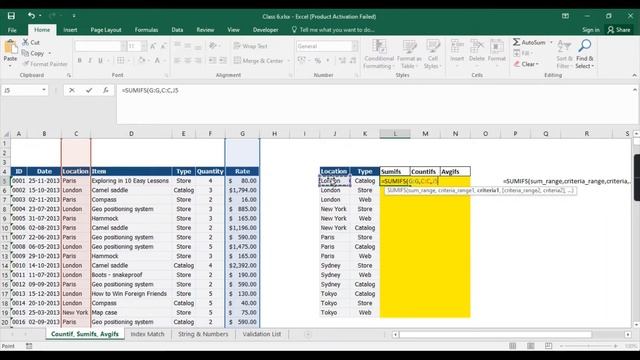The image size is (640, 360).
Task: Click the Paste clipboard icon
Action: [x=10, y=47]
